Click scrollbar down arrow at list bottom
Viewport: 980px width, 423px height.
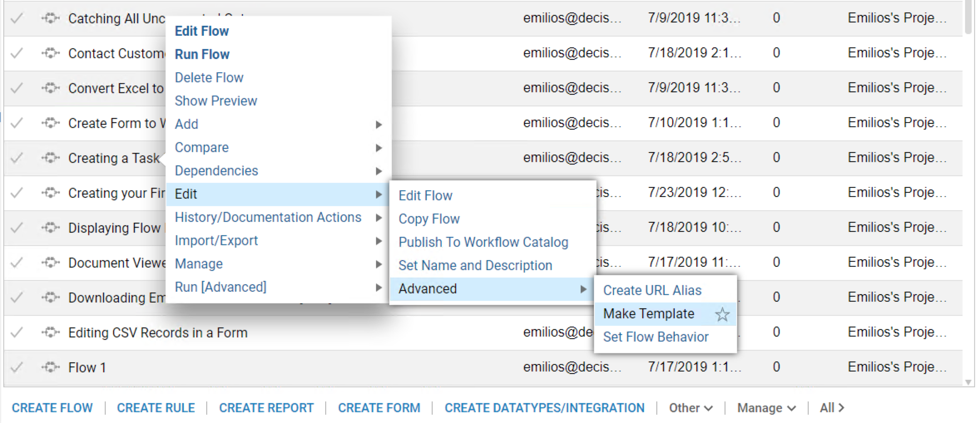point(968,382)
